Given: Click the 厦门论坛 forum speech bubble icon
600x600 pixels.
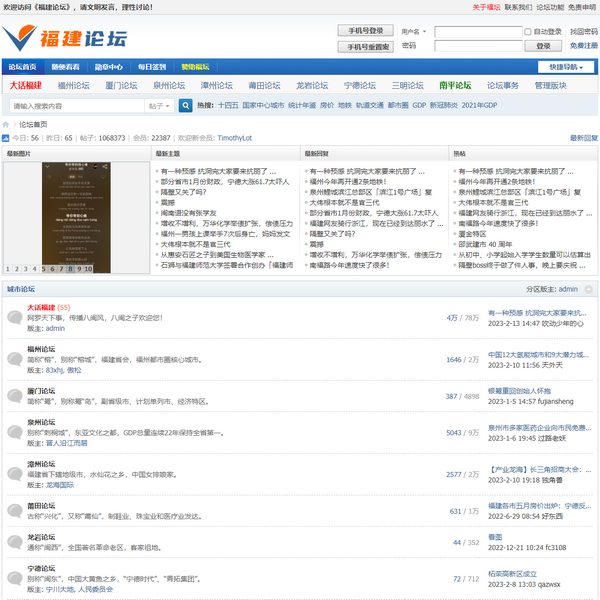Looking at the screenshot, I should tap(15, 397).
